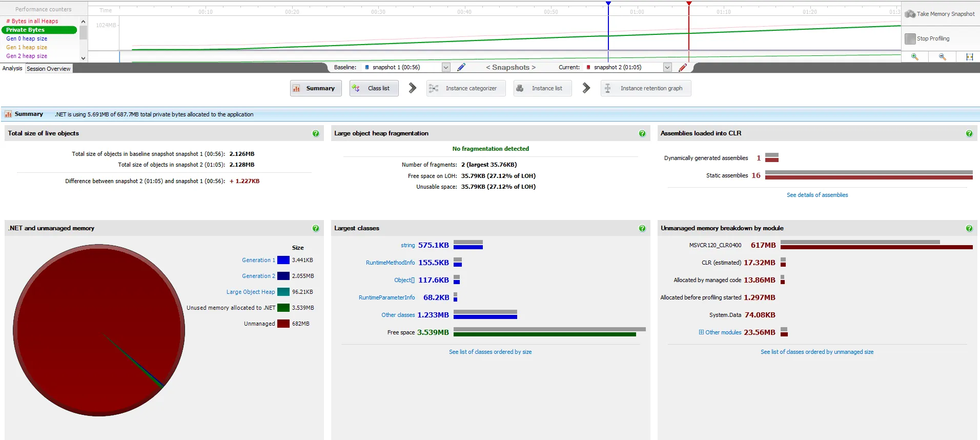Click the Large Object Heap legend link

pyautogui.click(x=251, y=292)
